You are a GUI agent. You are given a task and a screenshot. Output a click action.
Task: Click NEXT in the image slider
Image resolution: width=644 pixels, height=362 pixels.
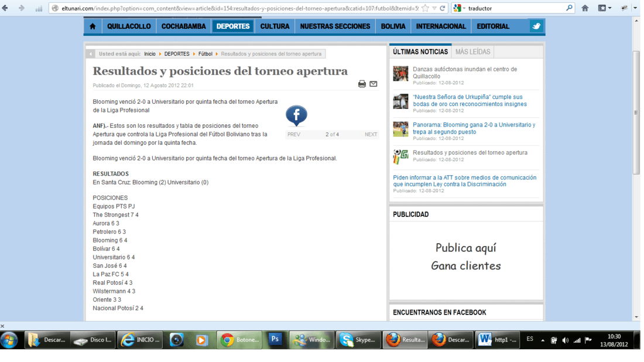[371, 134]
